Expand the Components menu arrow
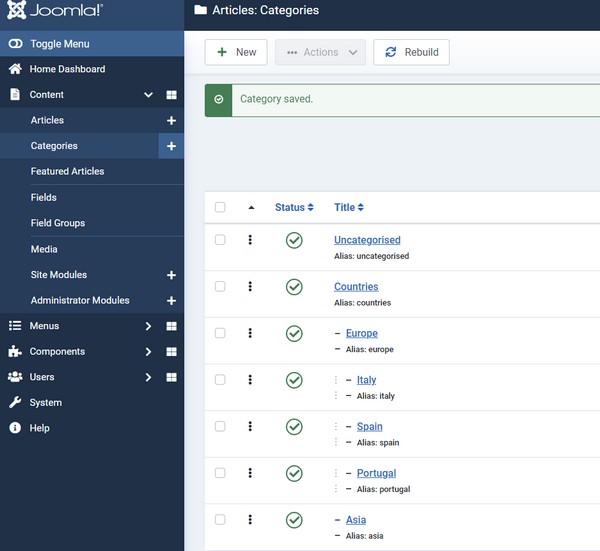Viewport: 600px width, 551px height. [148, 352]
